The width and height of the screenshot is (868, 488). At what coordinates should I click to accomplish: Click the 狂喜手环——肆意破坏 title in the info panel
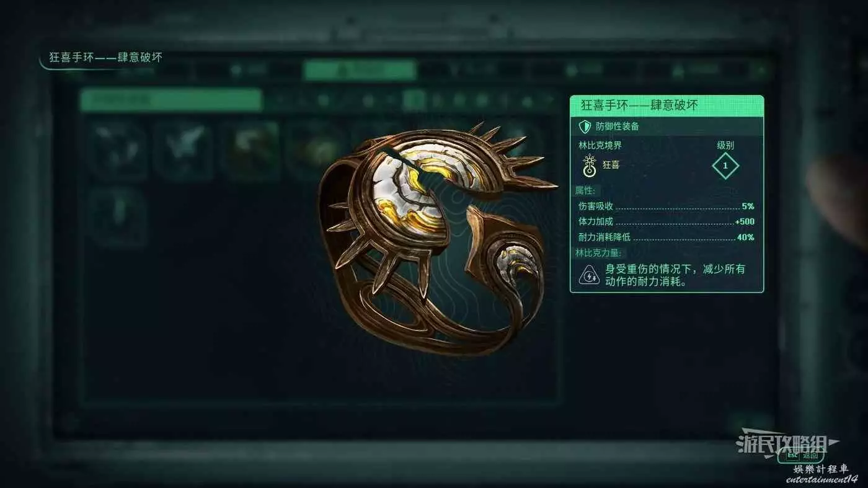[639, 105]
